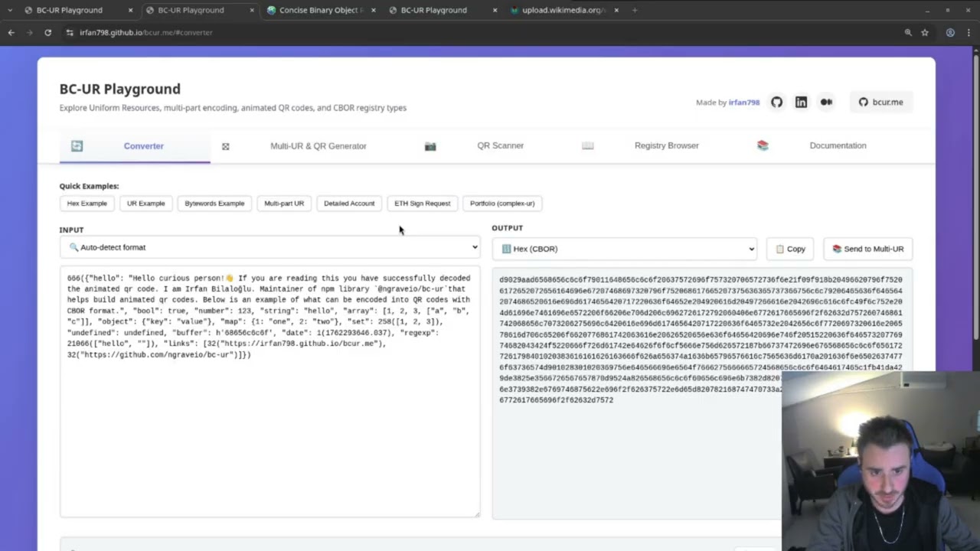Viewport: 980px width, 551px height.
Task: Click inside the input text area
Action: pyautogui.click(x=270, y=392)
